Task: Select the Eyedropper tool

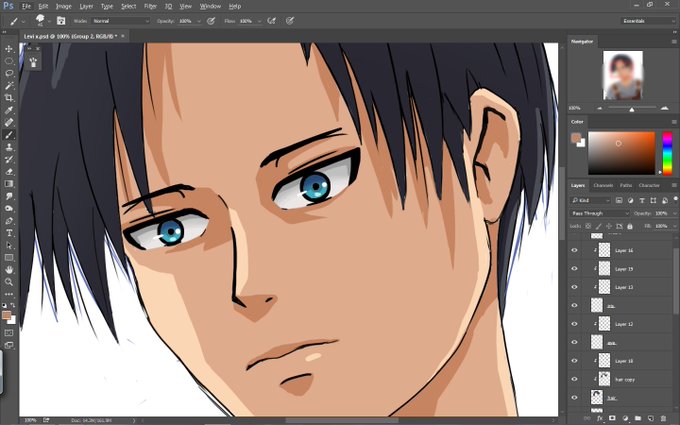Action: (x=9, y=110)
